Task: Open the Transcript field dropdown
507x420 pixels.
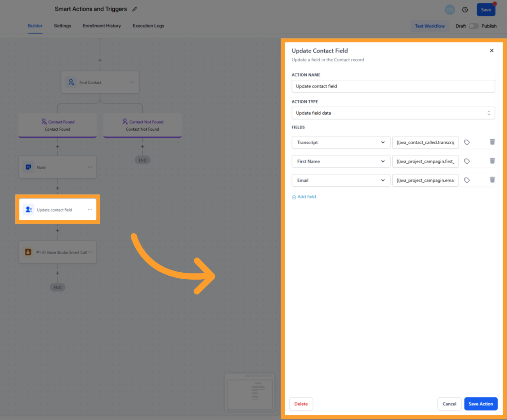Action: (341, 142)
